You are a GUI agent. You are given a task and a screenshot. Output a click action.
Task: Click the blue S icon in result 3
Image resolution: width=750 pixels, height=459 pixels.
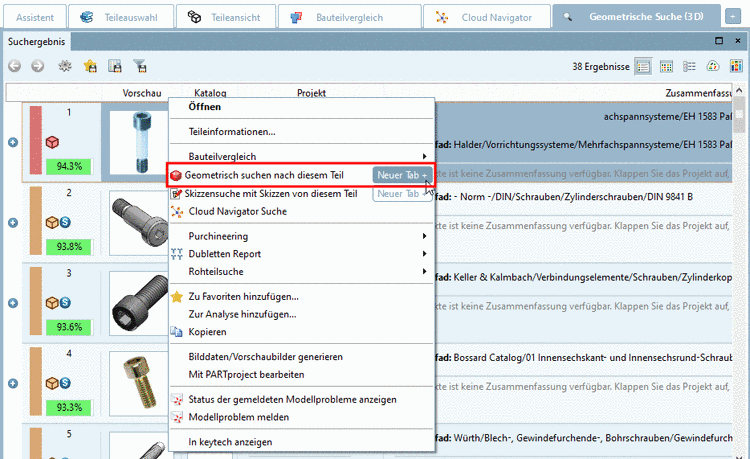65,302
